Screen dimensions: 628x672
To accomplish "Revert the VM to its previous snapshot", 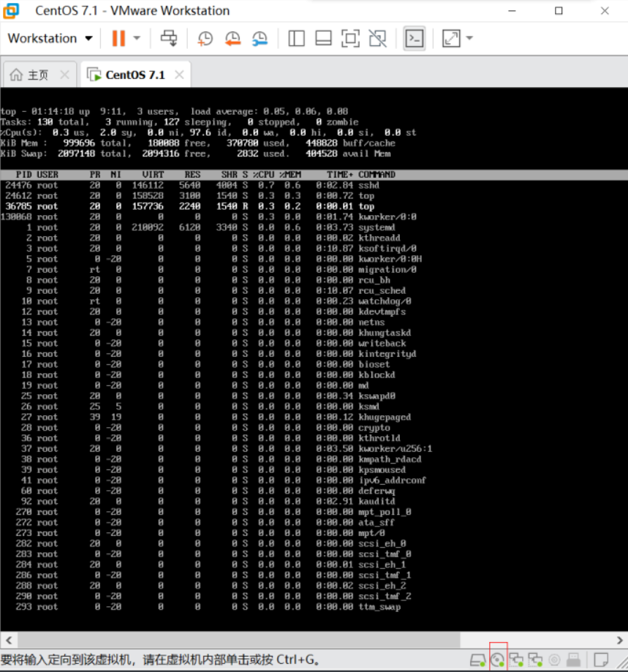I will (x=232, y=38).
